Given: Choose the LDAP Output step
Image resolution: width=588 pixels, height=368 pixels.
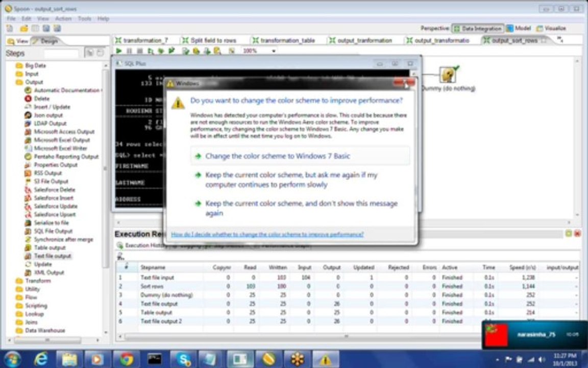Looking at the screenshot, I should pyautogui.click(x=50, y=123).
